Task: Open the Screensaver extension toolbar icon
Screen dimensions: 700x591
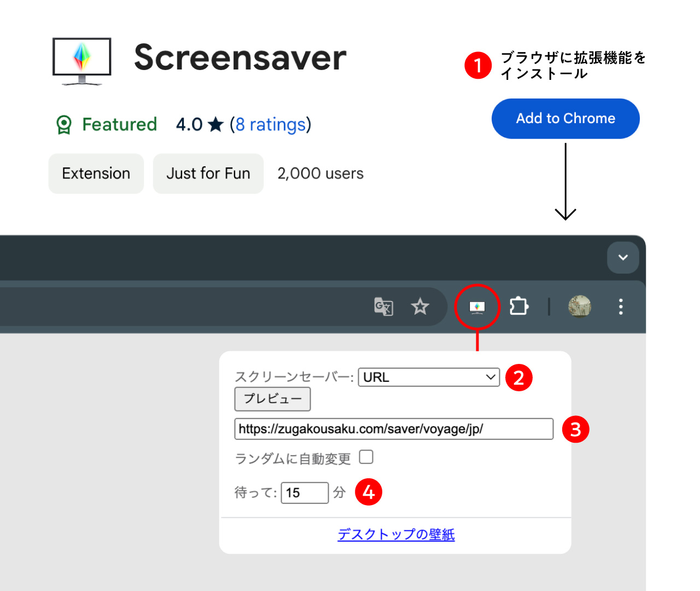Action: [477, 308]
